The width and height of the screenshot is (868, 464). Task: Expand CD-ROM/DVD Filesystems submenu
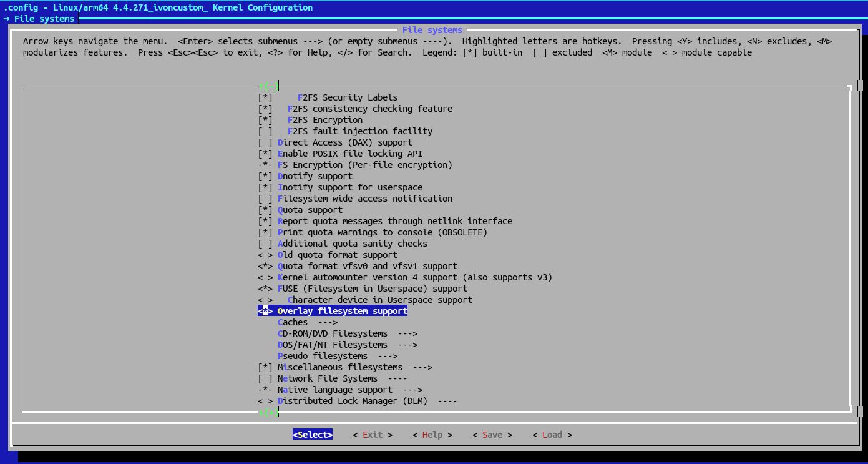tap(347, 333)
